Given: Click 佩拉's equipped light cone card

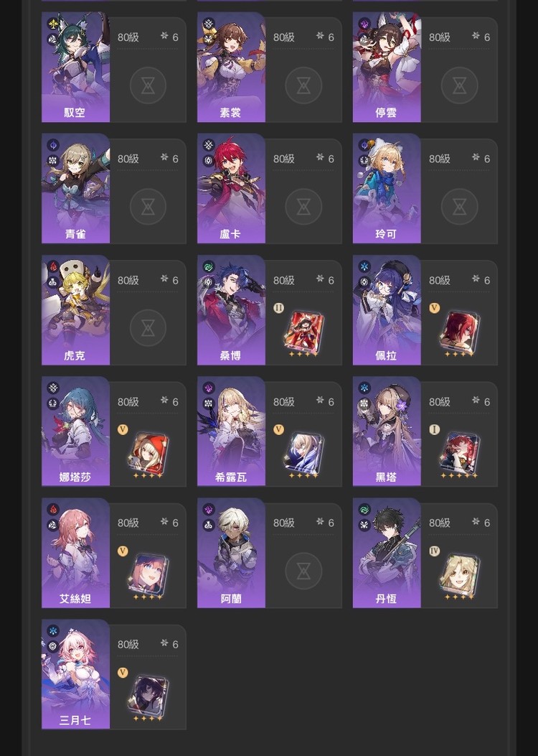Looking at the screenshot, I should click(460, 331).
